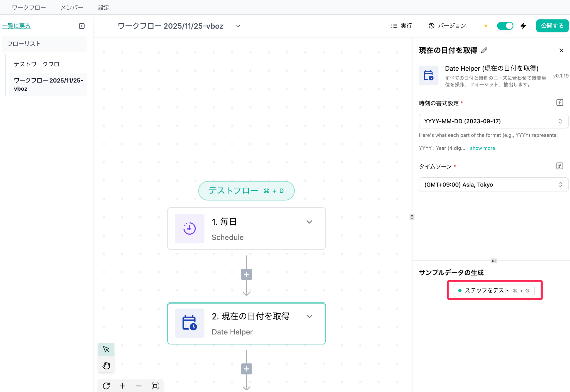Click the lightning bolt icon
Viewport: 570px width, 392px height.
click(x=523, y=26)
